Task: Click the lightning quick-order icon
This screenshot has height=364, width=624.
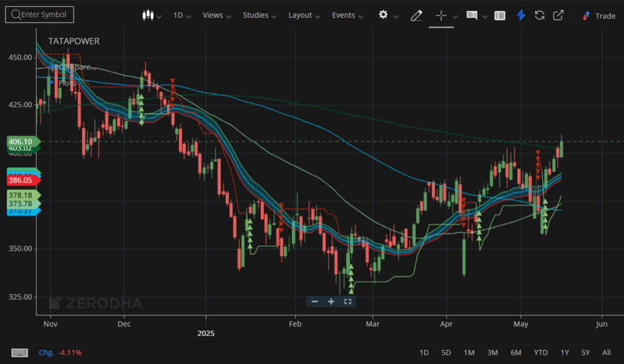Action: coord(521,15)
